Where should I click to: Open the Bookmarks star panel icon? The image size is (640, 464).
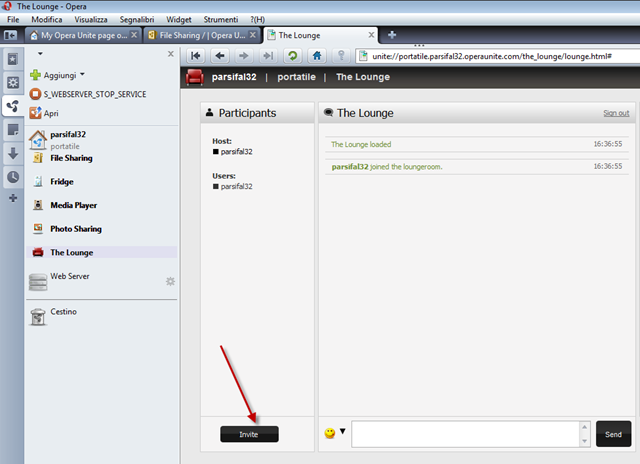click(x=13, y=60)
